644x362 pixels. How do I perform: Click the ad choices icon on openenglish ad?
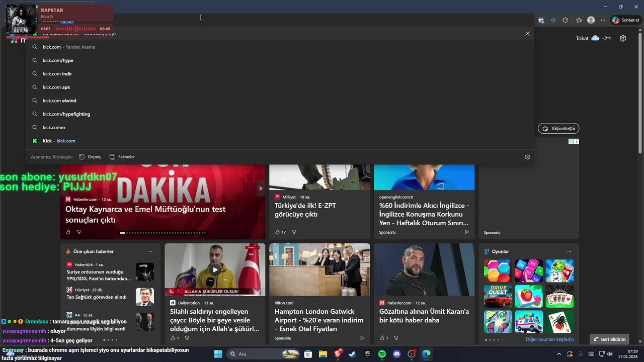tap(467, 232)
